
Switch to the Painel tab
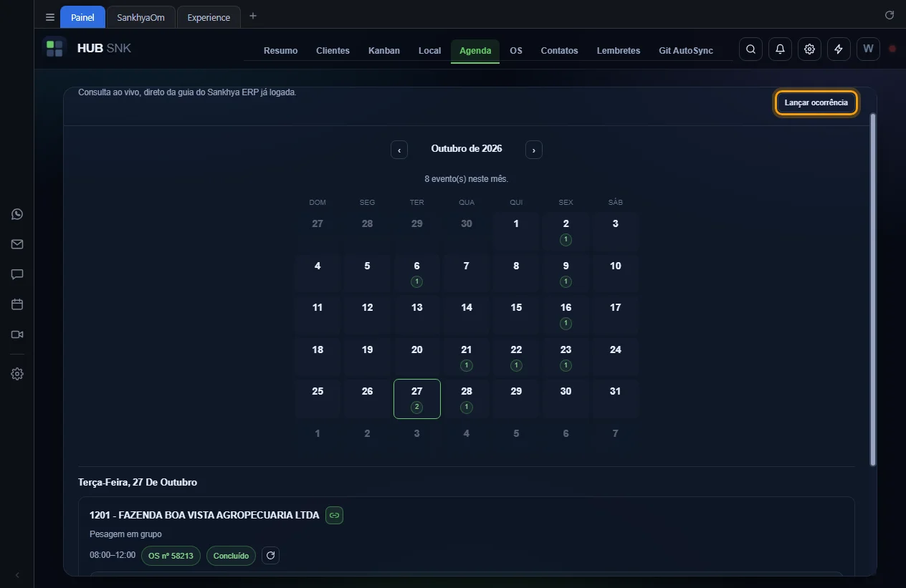click(82, 17)
